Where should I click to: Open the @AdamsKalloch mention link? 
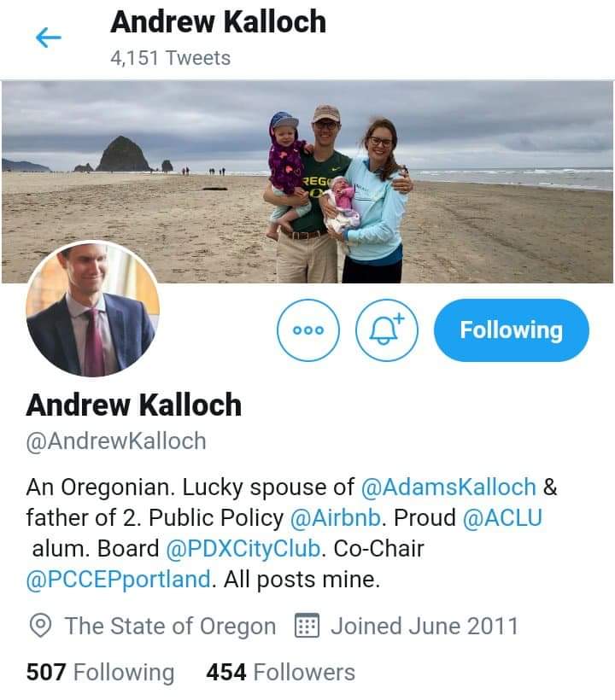[x=448, y=487]
